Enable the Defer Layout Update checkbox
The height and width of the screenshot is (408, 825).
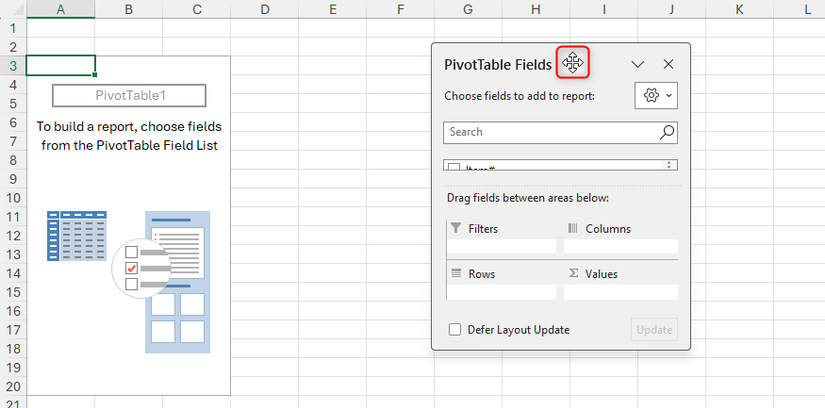point(455,329)
